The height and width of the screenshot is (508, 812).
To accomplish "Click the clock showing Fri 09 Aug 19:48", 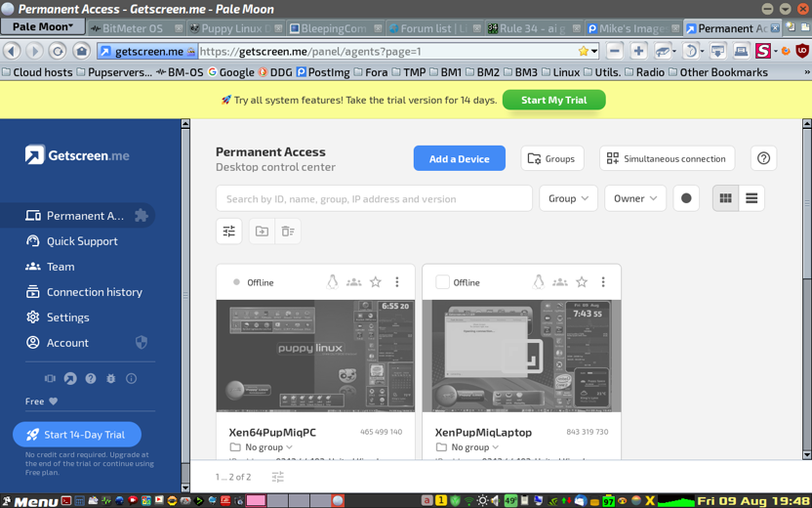I will coord(753,501).
